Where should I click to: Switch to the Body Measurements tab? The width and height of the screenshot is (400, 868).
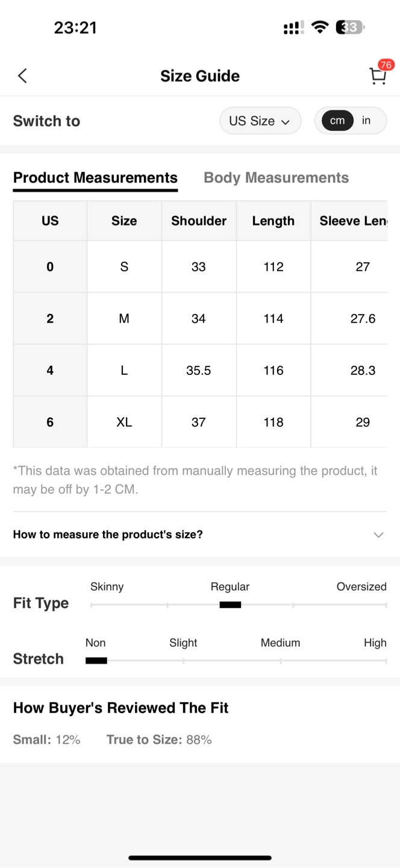(277, 178)
